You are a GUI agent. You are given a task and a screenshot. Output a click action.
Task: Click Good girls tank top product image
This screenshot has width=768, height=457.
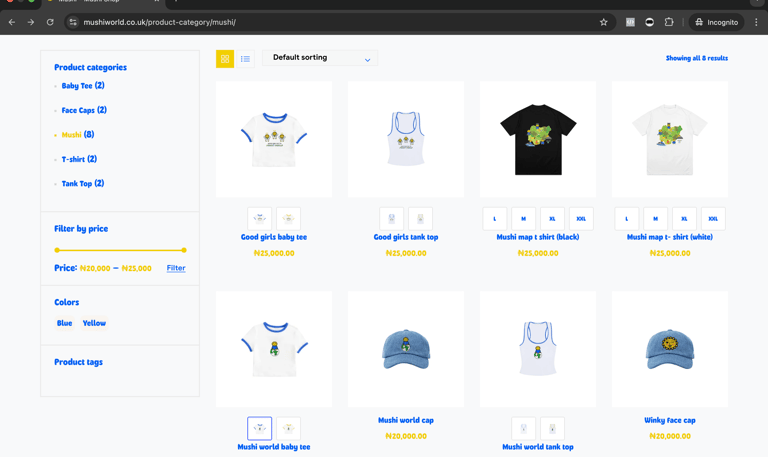pyautogui.click(x=406, y=139)
